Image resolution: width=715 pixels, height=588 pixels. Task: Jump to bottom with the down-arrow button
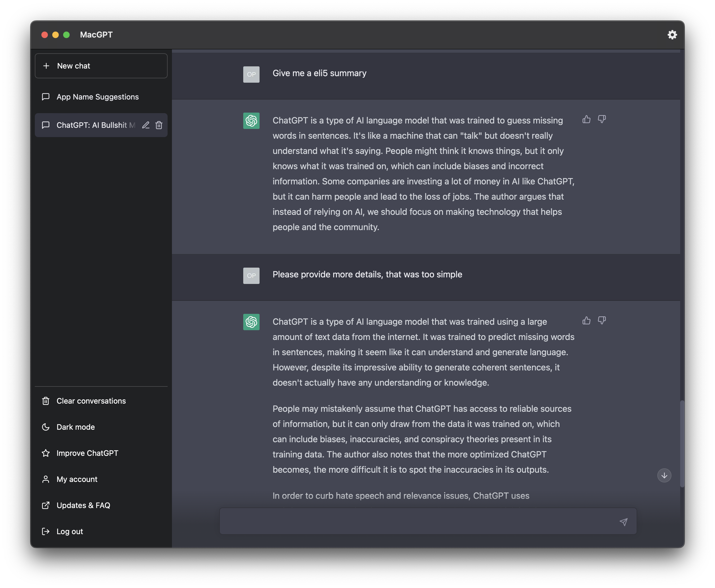pos(664,476)
